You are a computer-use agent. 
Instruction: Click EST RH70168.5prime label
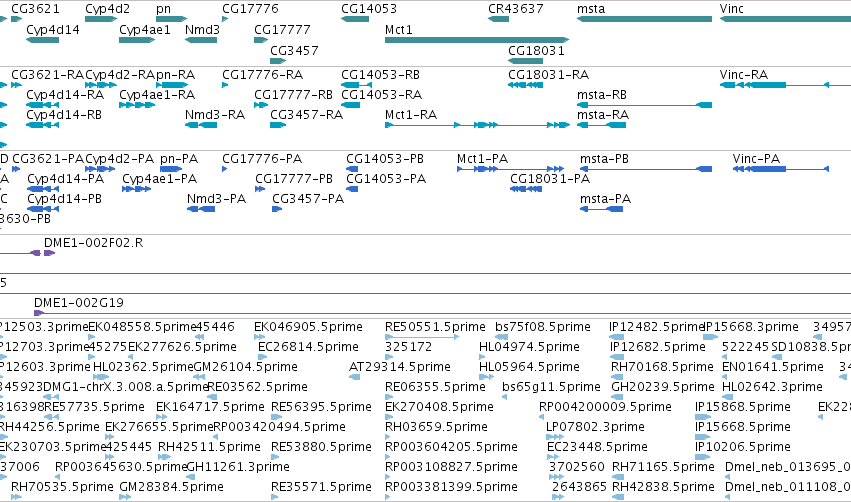tap(662, 367)
